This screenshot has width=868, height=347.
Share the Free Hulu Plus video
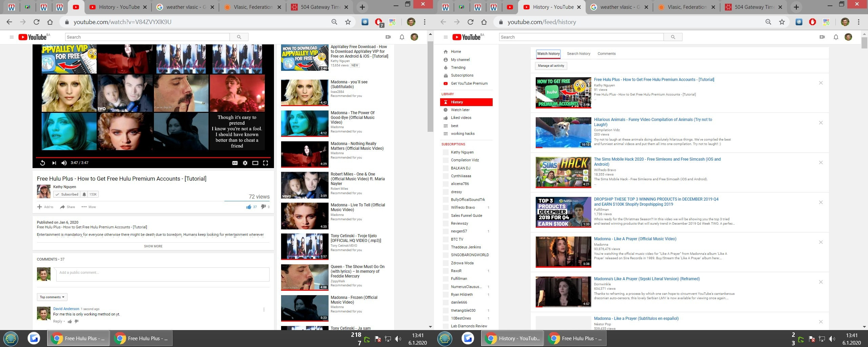point(67,207)
